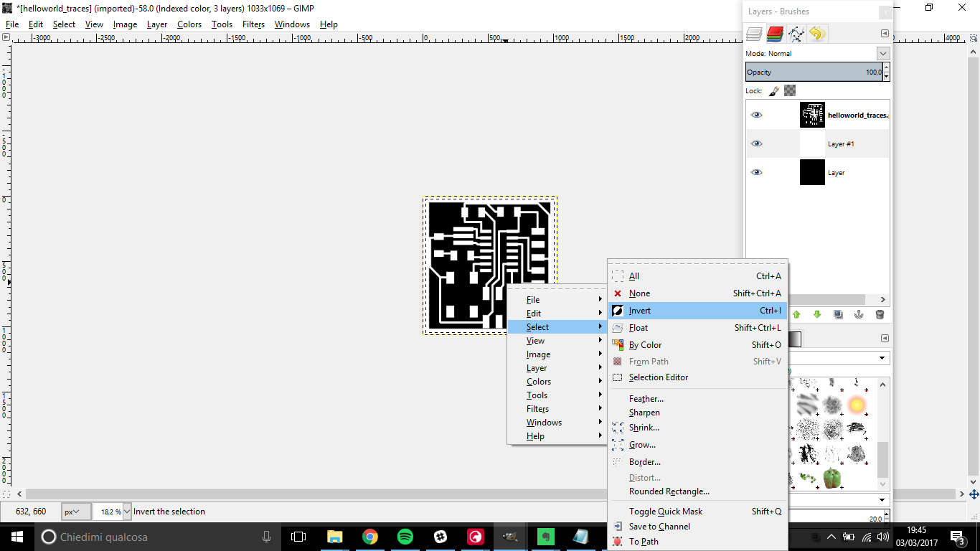Lower layer with the green down arrow
This screenshot has width=980, height=551.
click(816, 314)
